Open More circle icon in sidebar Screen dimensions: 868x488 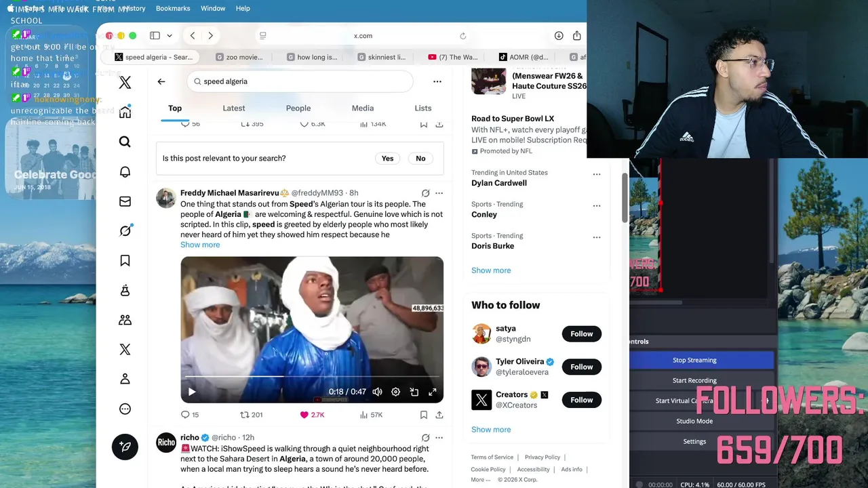tap(125, 409)
